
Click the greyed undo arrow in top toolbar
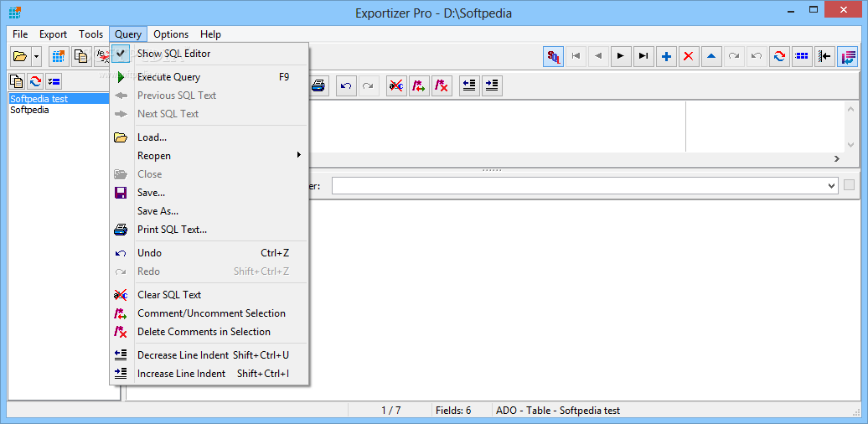tap(757, 56)
